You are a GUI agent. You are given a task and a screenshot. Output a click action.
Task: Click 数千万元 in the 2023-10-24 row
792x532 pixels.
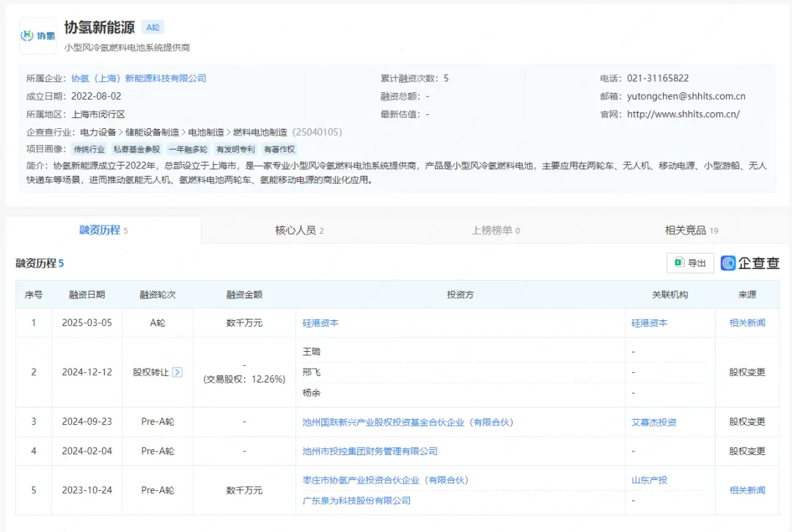pos(244,490)
